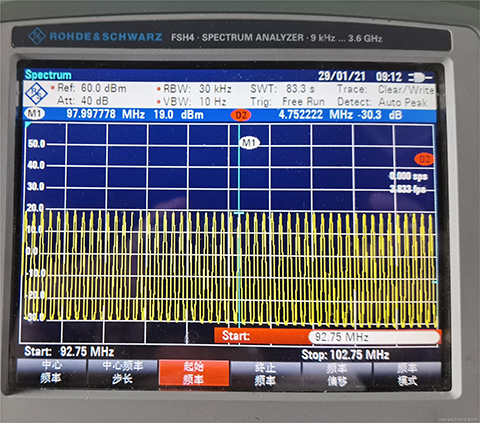This screenshot has width=480, height=423.
Task: Click the battery status icon
Action: [420, 77]
